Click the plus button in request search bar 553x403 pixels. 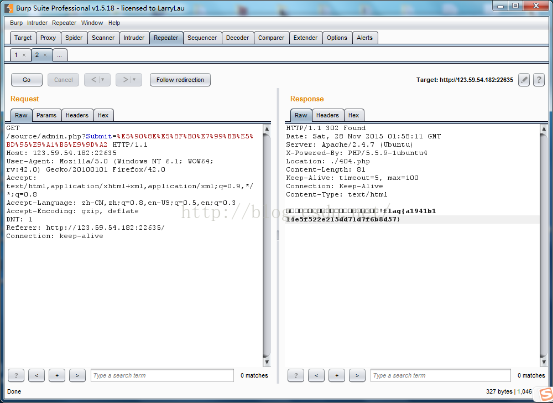pyautogui.click(x=57, y=375)
